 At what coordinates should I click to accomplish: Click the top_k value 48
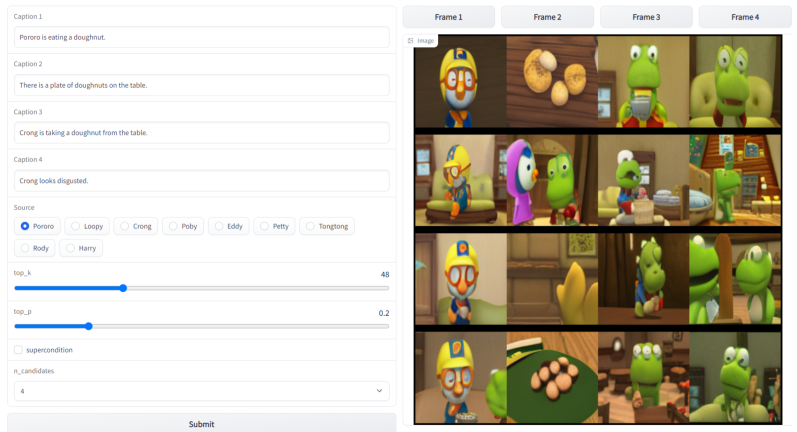coord(385,274)
